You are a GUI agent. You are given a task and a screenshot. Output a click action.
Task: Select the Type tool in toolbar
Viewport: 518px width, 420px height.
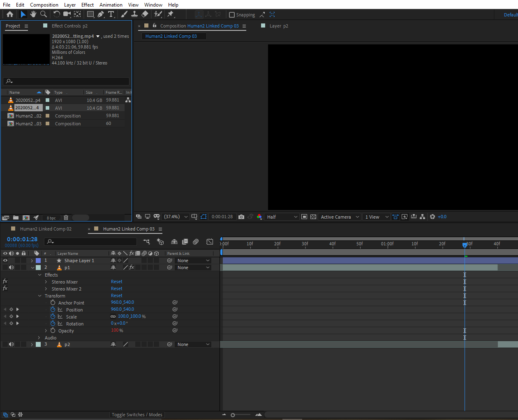[111, 14]
